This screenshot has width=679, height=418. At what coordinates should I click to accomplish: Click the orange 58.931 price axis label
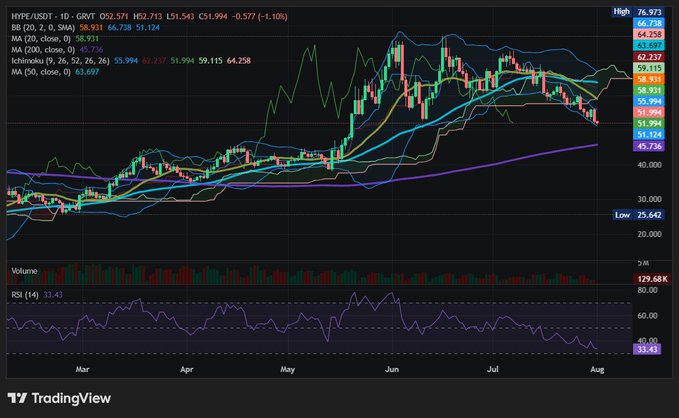[649, 79]
